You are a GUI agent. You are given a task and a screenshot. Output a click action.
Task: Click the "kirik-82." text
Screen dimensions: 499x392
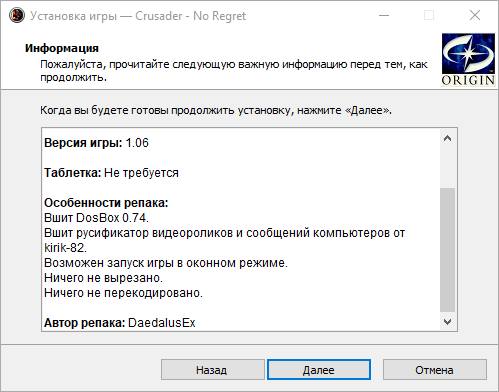pyautogui.click(x=65, y=248)
